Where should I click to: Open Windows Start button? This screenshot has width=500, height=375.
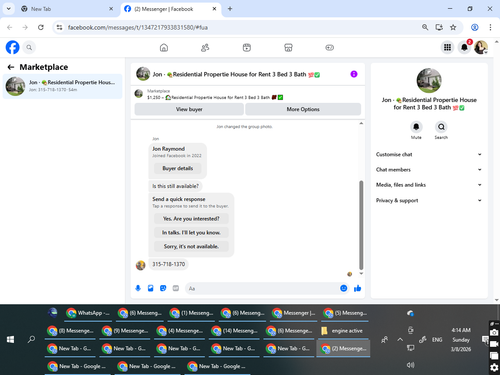[x=10, y=340]
